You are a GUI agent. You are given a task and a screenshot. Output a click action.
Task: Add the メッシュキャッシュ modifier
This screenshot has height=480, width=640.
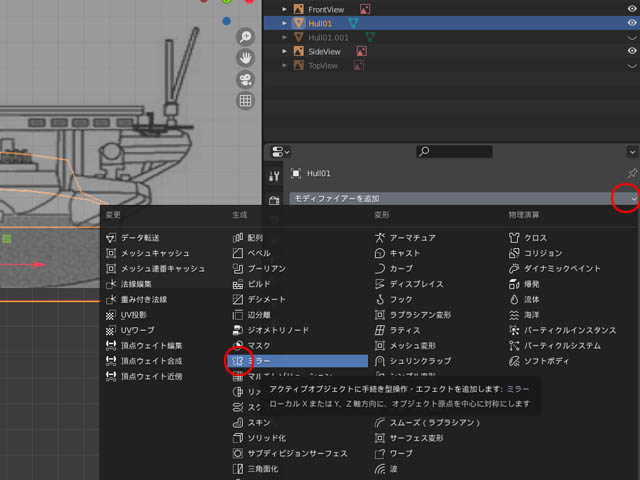click(147, 253)
